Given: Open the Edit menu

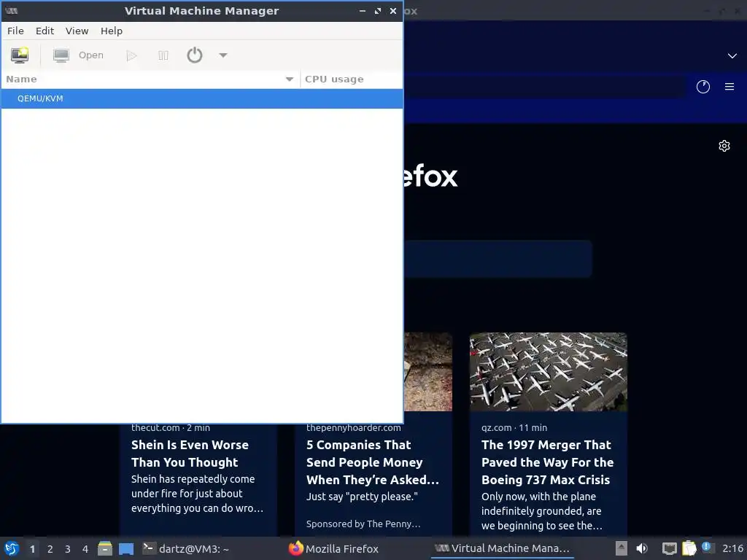Looking at the screenshot, I should (x=44, y=31).
